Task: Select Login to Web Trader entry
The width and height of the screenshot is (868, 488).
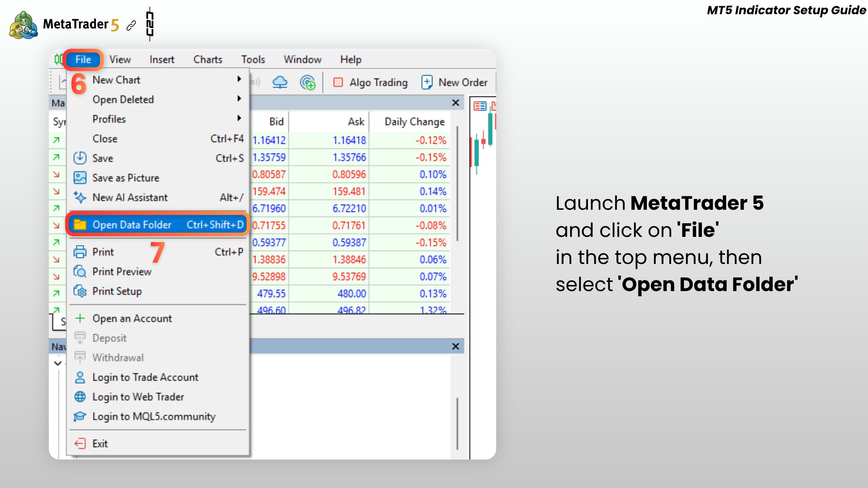Action: (x=158, y=396)
